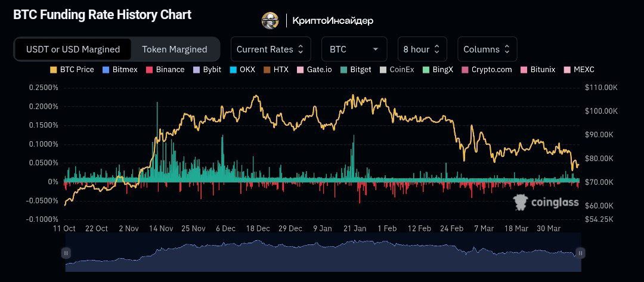Open the Current Rates dropdown
This screenshot has height=282, width=644.
coord(271,49)
